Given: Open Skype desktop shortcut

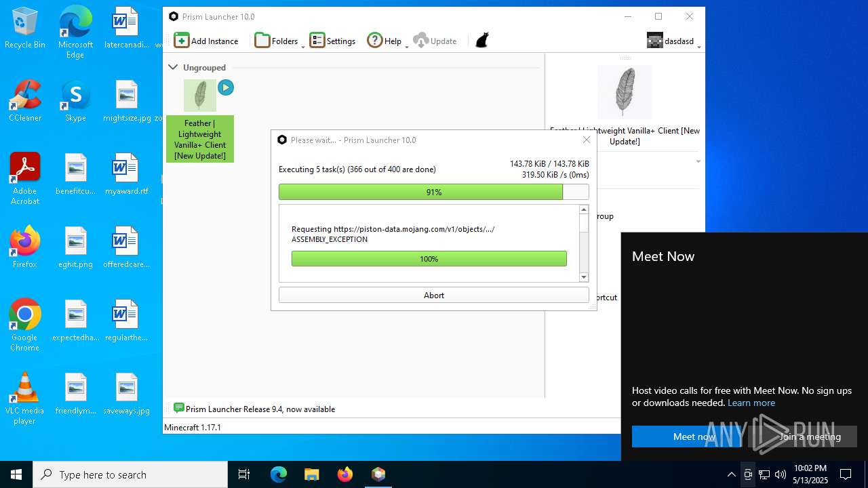Looking at the screenshot, I should pyautogui.click(x=75, y=102).
